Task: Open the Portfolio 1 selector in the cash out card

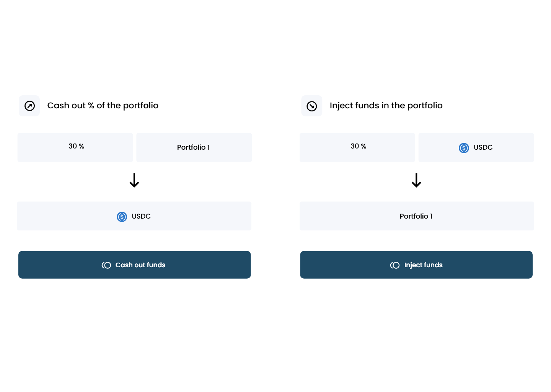Action: [194, 147]
